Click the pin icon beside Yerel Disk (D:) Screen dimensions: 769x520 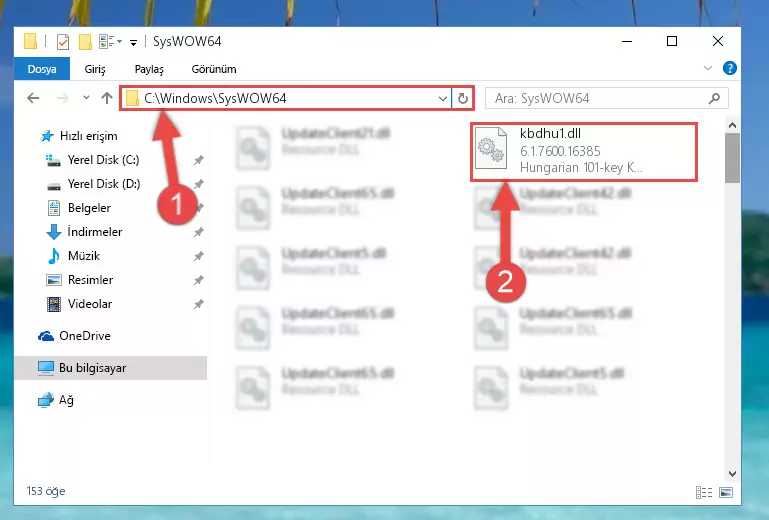198,184
